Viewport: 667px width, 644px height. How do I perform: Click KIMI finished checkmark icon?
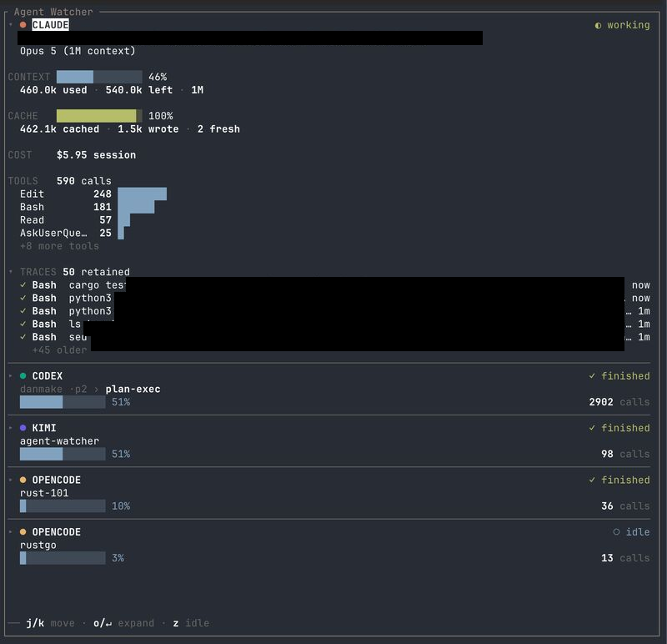[x=592, y=428]
